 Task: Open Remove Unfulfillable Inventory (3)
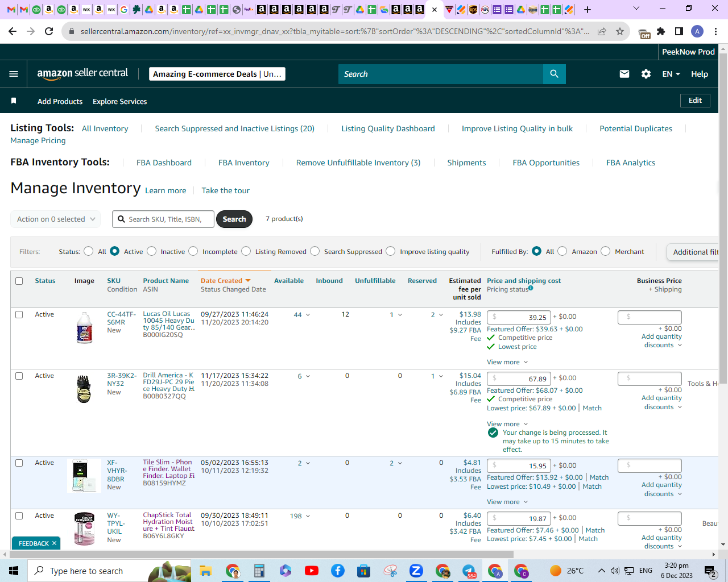[358, 163]
